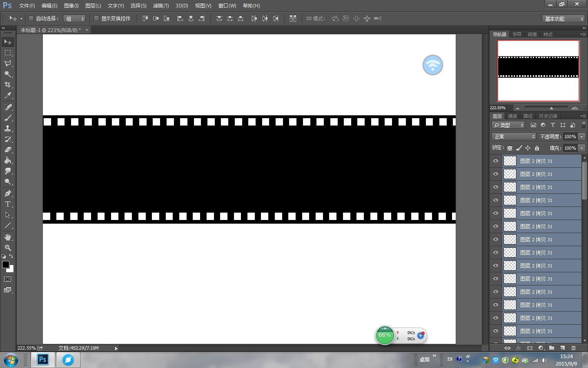Activate the Pen tool
Screen dimensions: 588x368
[x=7, y=193]
